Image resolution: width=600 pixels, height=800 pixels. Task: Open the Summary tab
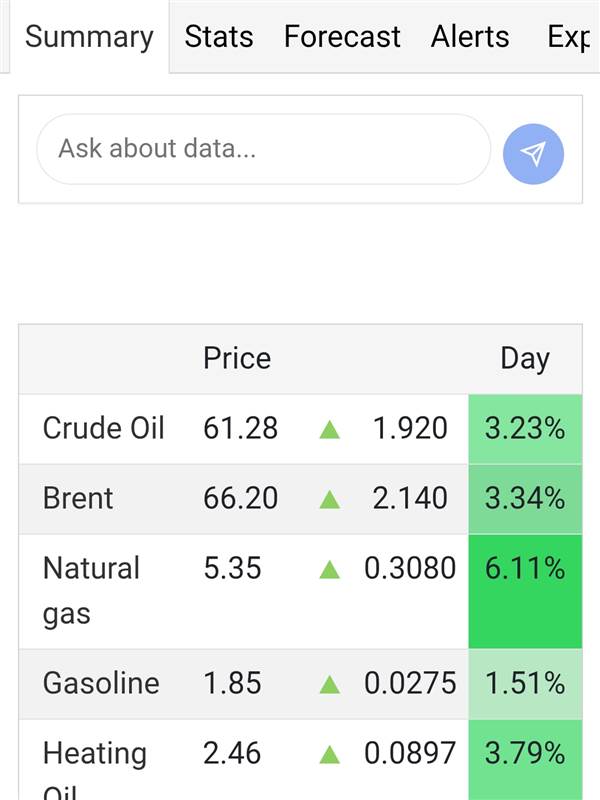tap(89, 37)
